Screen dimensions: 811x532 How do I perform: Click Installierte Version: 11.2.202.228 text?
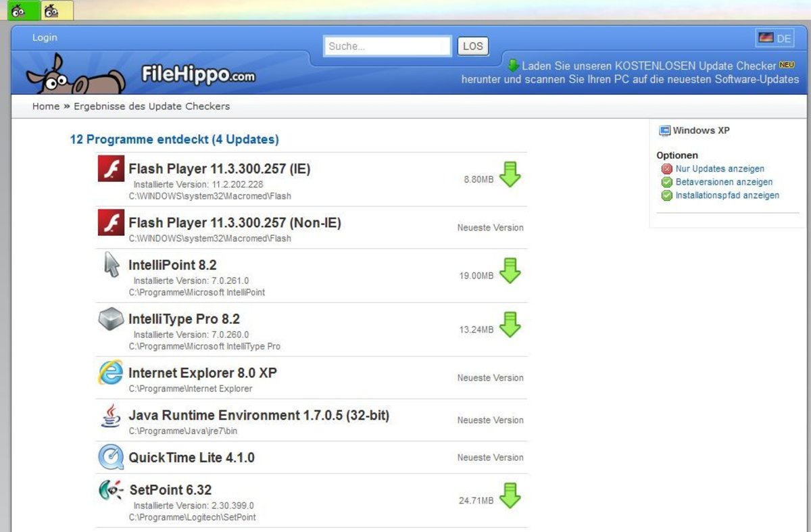point(198,185)
